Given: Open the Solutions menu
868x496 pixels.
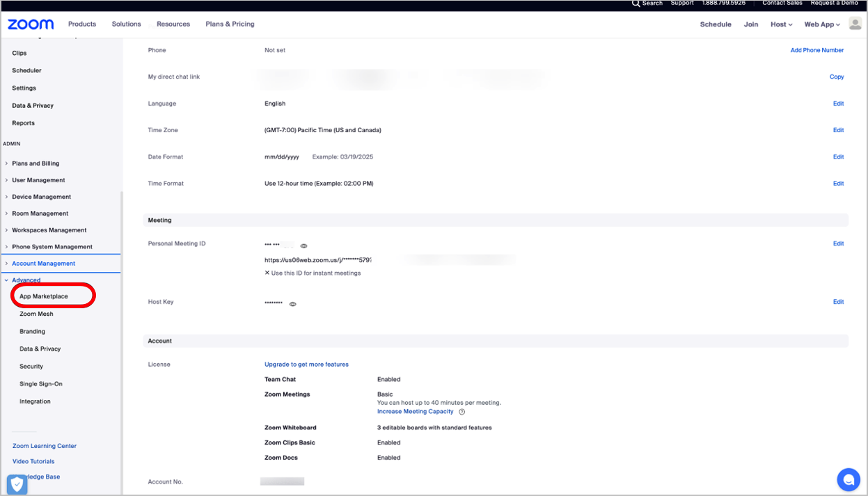Looking at the screenshot, I should (x=126, y=24).
